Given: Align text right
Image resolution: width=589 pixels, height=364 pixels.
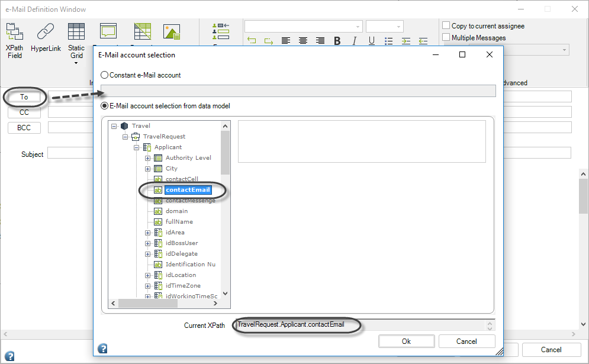Looking at the screenshot, I should coord(320,41).
